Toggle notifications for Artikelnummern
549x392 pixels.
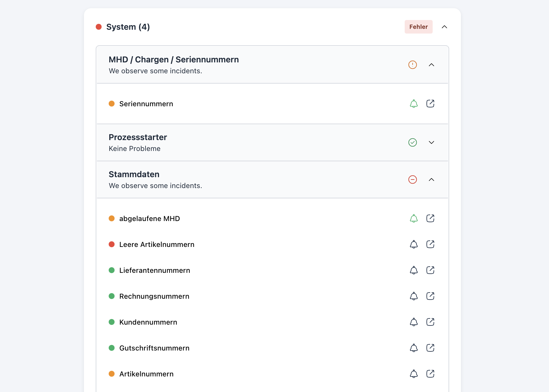414,374
